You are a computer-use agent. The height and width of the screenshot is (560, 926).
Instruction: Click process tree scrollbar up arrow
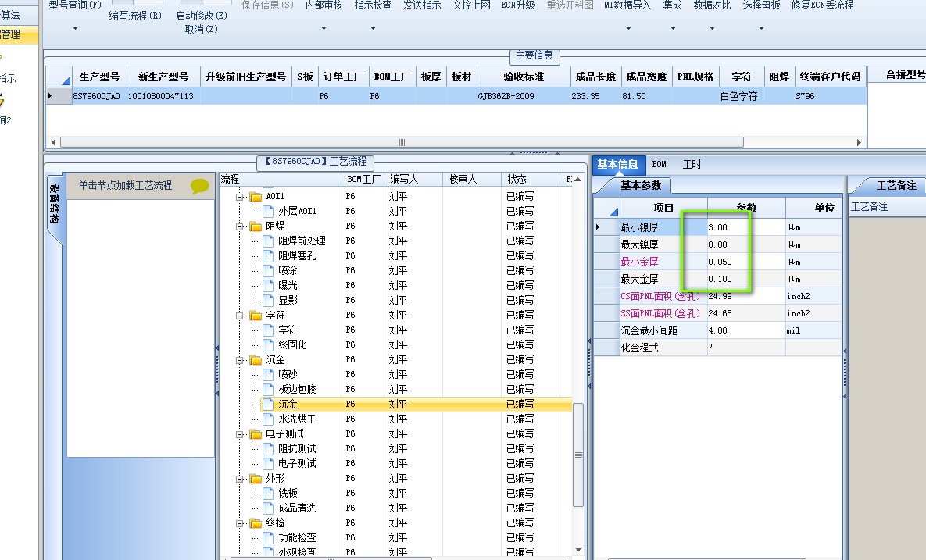click(578, 180)
